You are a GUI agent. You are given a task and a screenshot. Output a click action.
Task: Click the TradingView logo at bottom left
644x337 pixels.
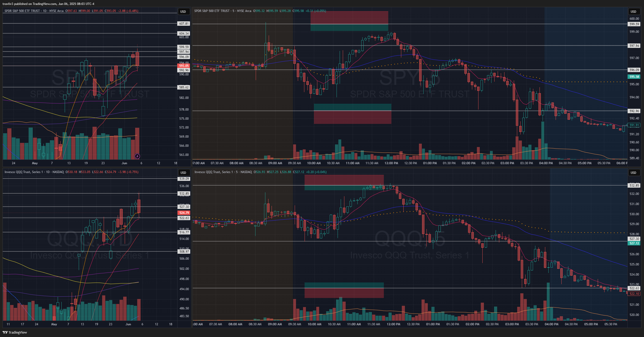coord(15,332)
